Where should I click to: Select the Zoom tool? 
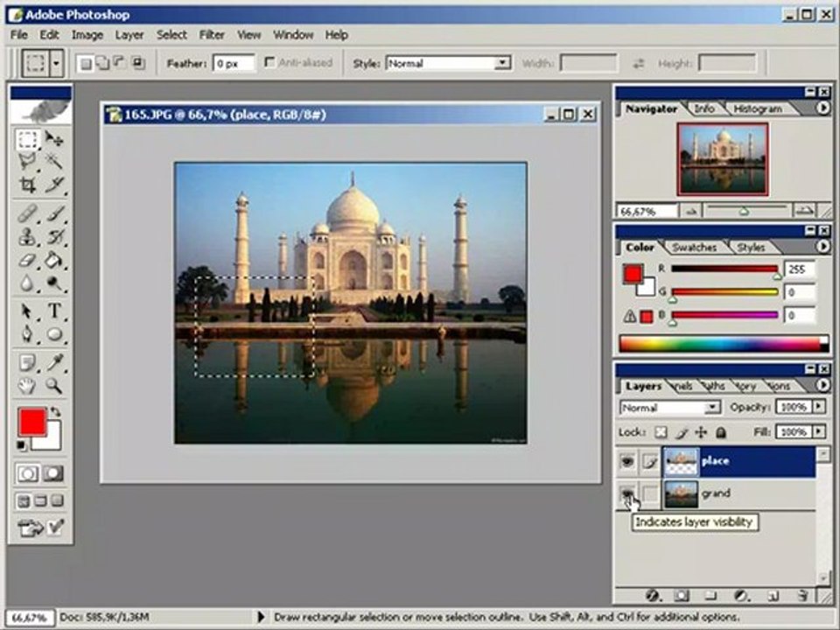tap(54, 386)
